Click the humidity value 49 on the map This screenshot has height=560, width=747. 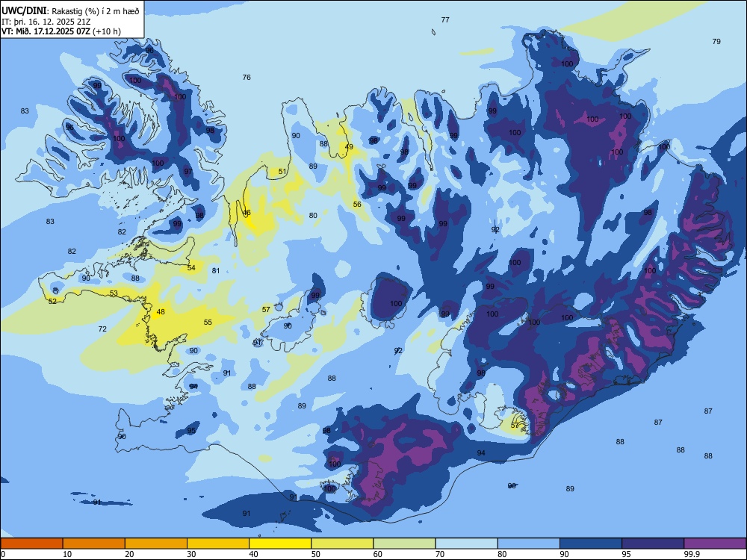pos(349,146)
